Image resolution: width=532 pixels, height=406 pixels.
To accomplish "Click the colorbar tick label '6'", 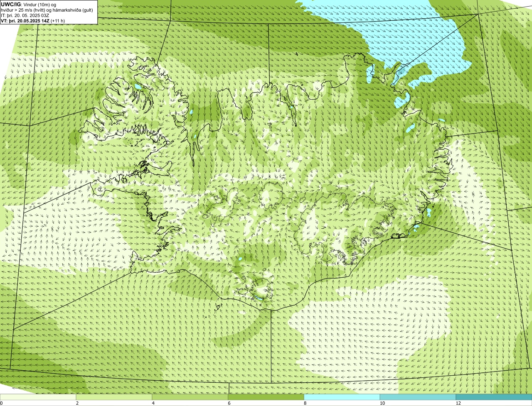I will pos(229,403).
